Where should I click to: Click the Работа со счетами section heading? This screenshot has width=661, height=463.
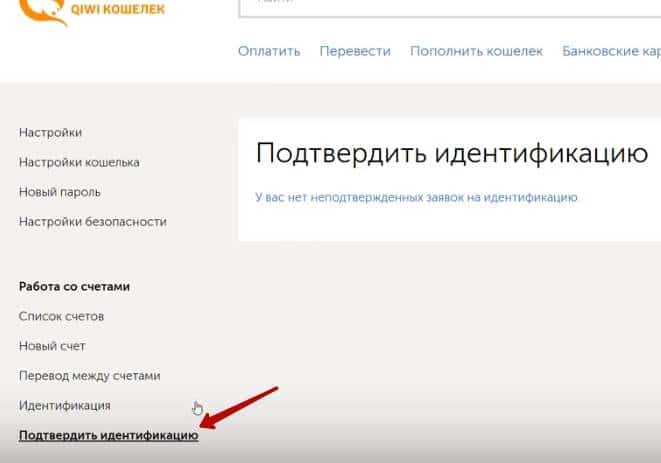[75, 287]
